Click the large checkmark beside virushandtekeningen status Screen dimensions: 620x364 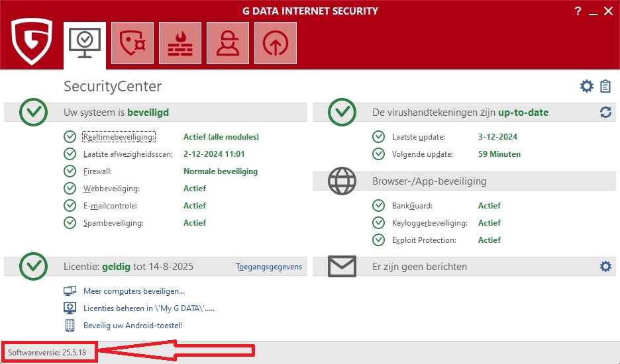(x=342, y=113)
